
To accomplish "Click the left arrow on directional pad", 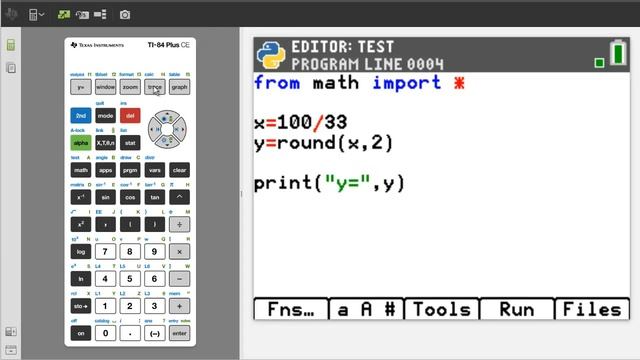I will tap(153, 129).
